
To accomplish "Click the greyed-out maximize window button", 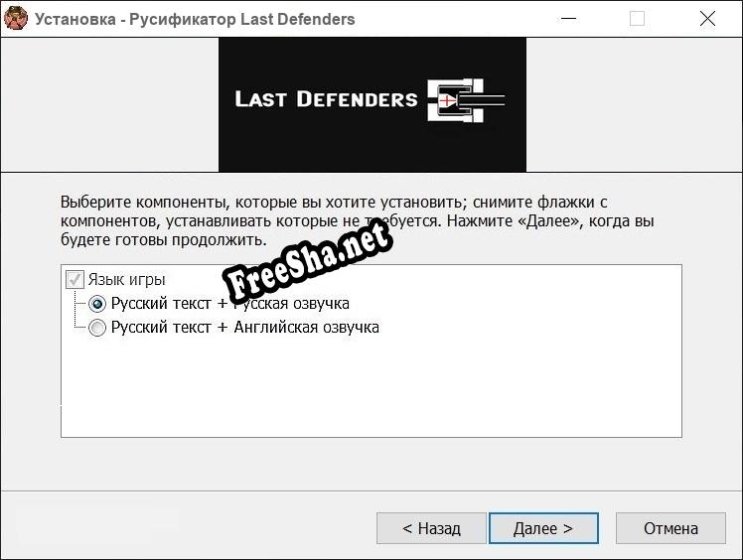I will (637, 19).
